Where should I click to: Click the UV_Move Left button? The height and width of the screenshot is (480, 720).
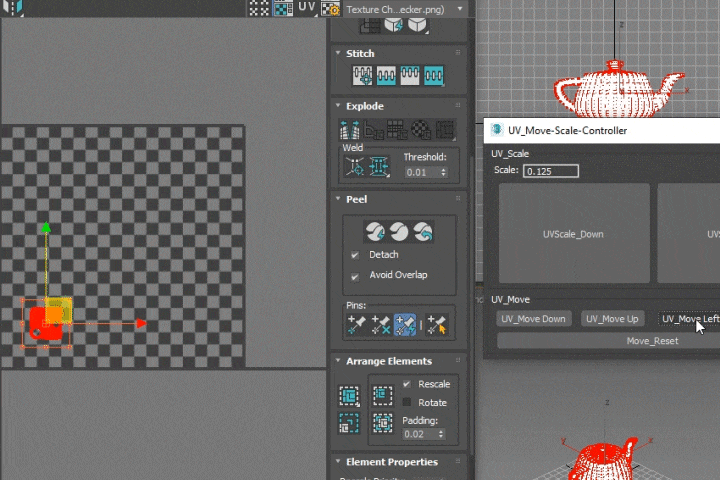(689, 319)
